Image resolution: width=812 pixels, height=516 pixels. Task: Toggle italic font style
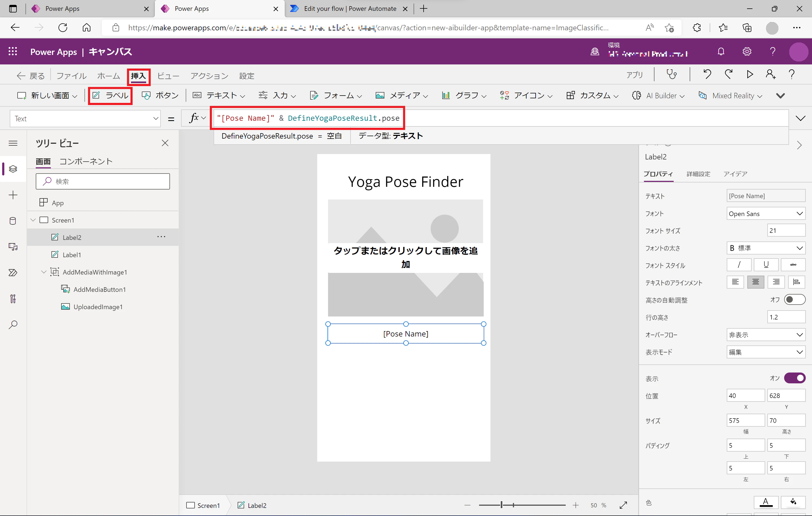point(739,265)
